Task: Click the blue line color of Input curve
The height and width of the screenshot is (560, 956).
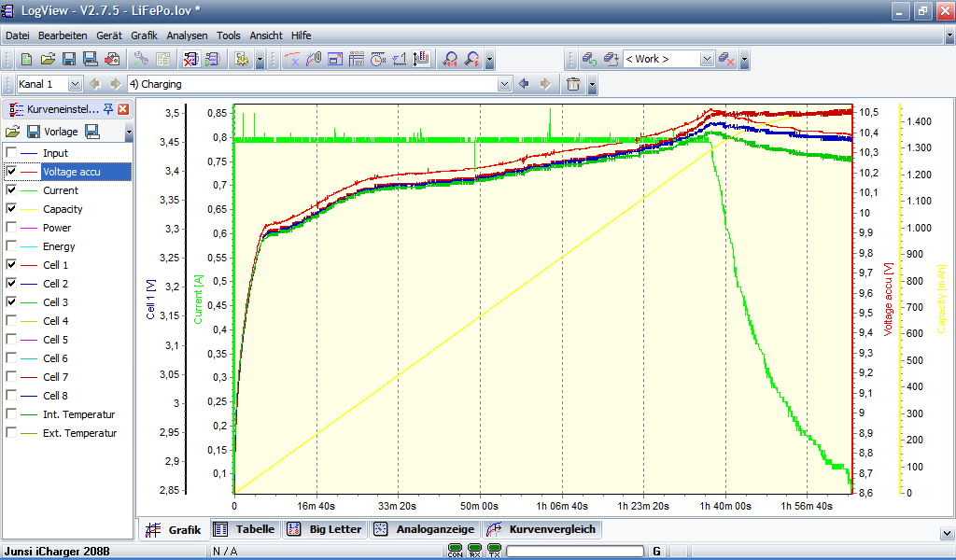Action: (29, 153)
